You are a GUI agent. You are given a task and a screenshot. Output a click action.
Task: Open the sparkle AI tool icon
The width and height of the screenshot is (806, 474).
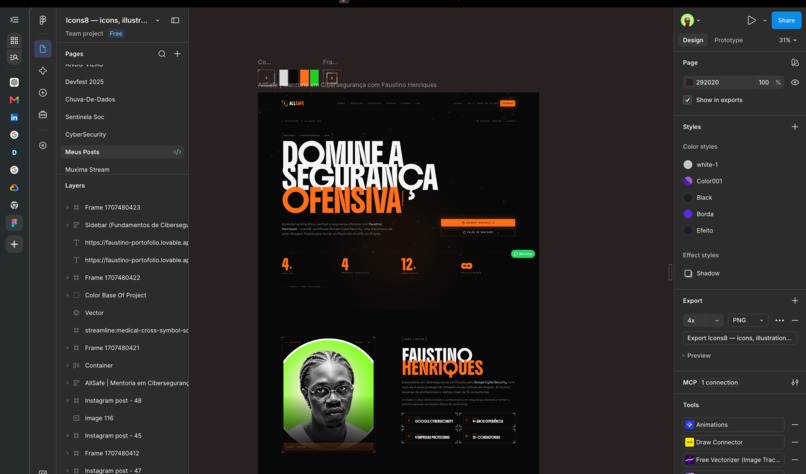click(43, 71)
